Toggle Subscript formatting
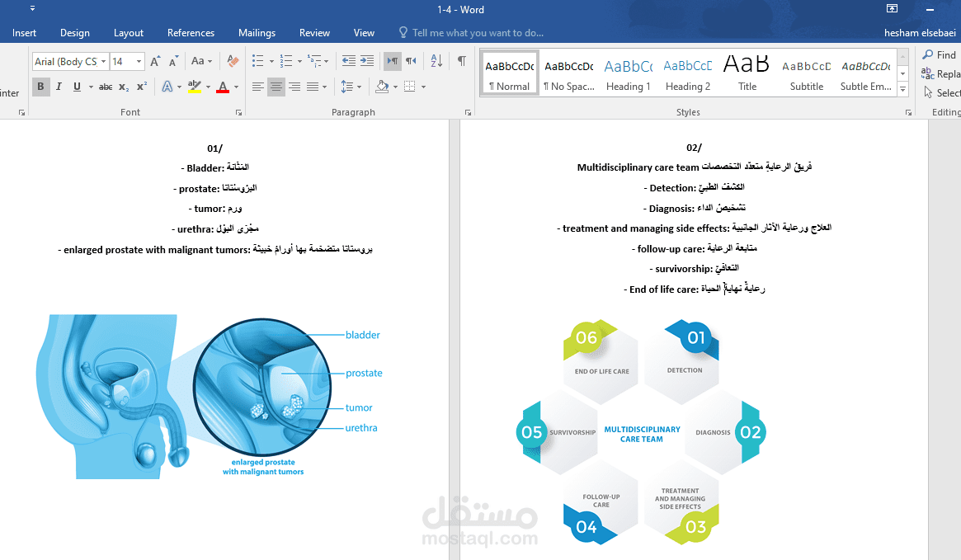Image resolution: width=961 pixels, height=560 pixels. click(123, 87)
